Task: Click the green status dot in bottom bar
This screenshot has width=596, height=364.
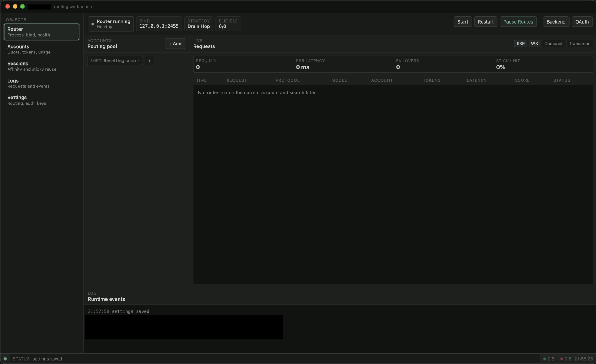Action: coord(5,359)
